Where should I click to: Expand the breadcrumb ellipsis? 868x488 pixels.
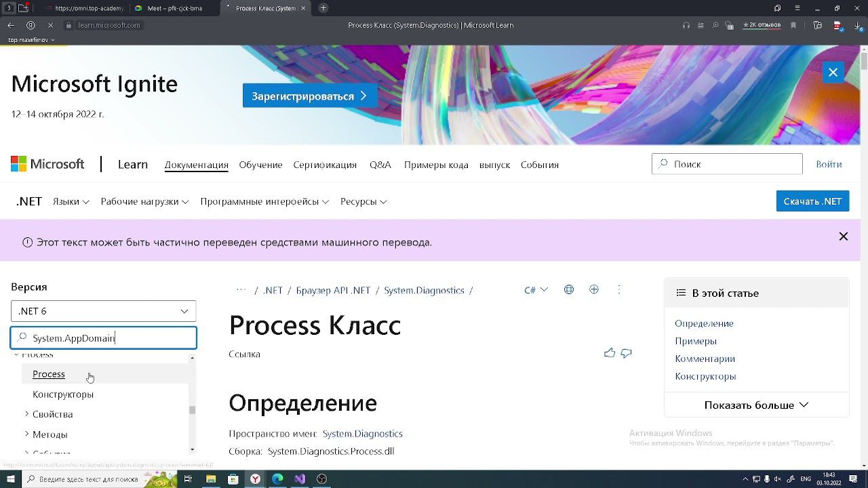(241, 290)
